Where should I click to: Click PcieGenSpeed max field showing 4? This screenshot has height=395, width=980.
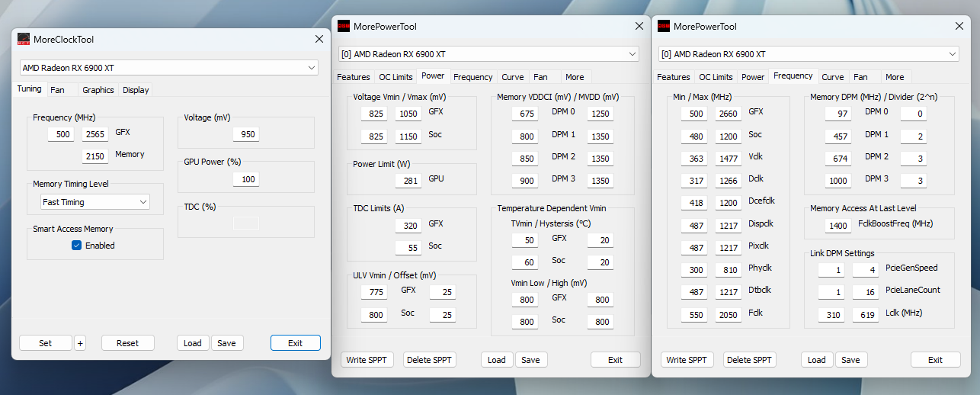(x=866, y=271)
